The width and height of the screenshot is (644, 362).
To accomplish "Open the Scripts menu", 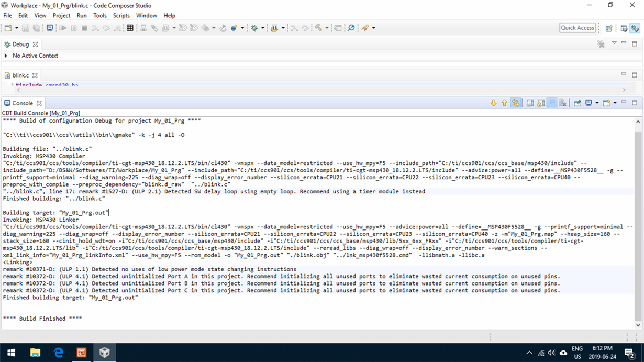I will coord(121,16).
